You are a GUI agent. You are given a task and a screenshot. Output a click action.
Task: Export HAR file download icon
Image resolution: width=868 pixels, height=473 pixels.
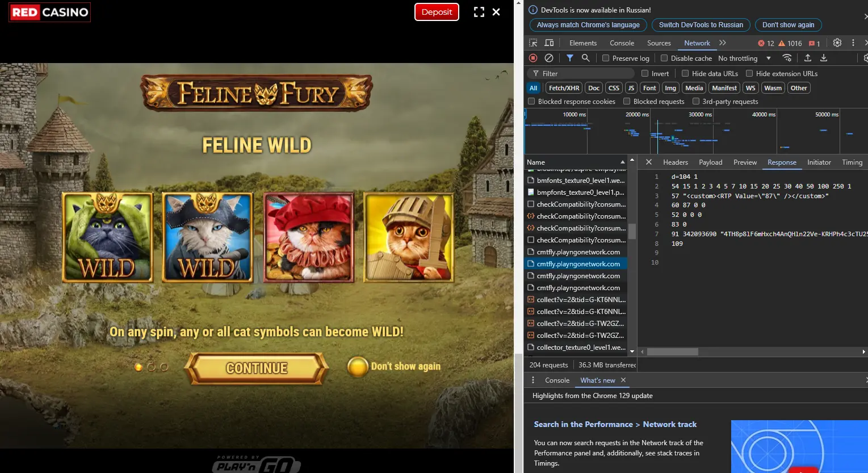click(x=824, y=58)
